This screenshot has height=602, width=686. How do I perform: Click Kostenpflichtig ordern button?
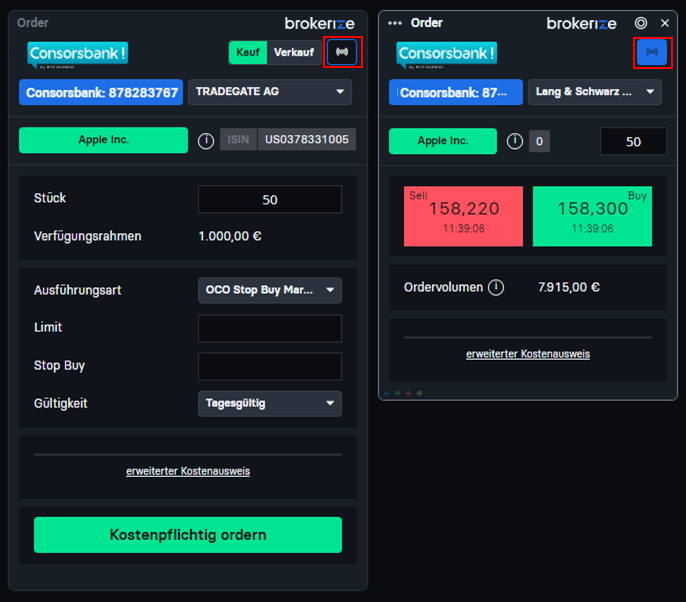(x=188, y=535)
